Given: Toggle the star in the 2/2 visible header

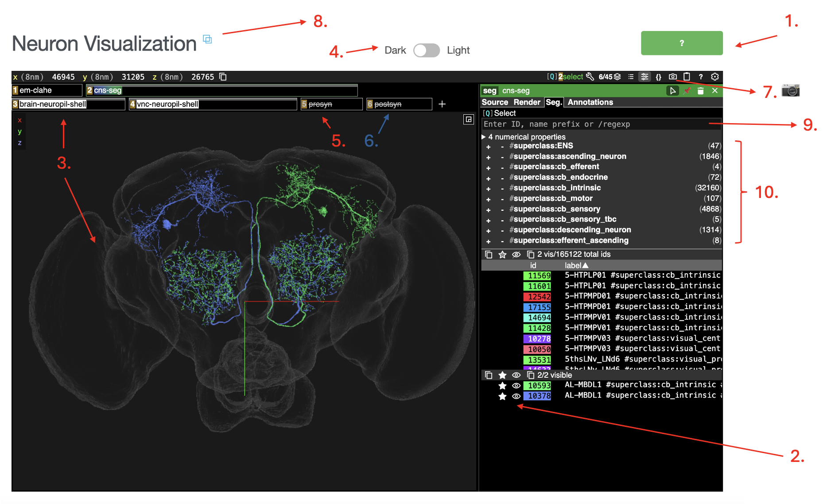Looking at the screenshot, I should pyautogui.click(x=502, y=375).
